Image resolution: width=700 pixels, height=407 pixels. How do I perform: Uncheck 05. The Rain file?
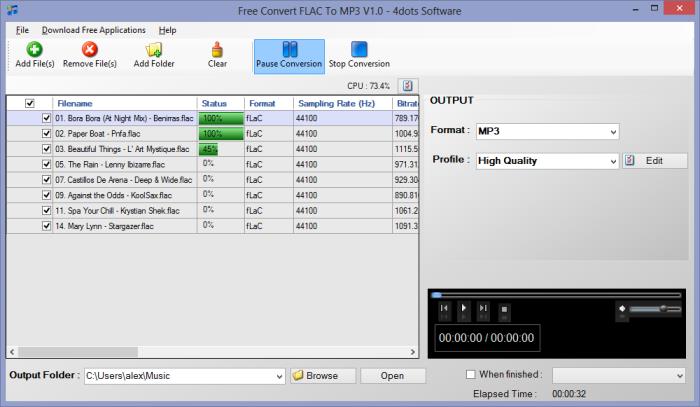(46, 164)
